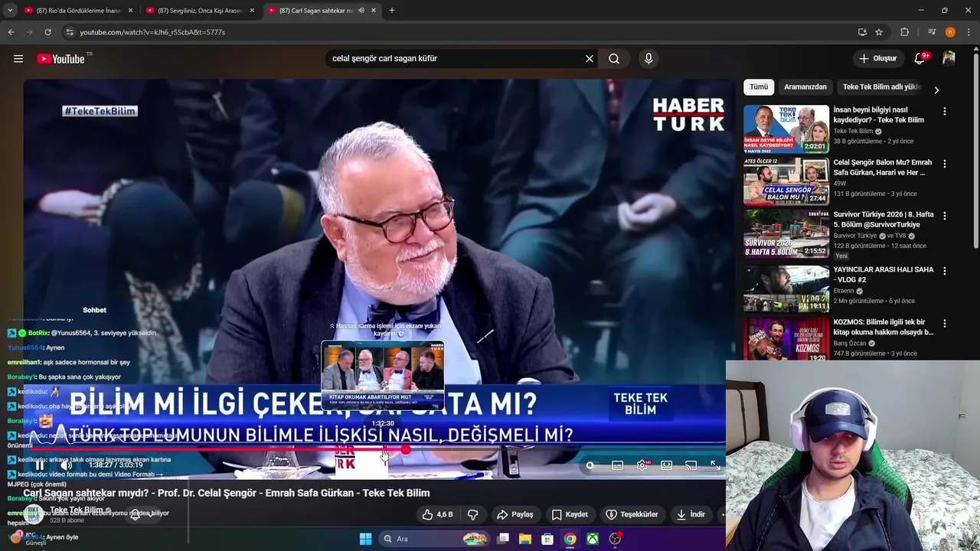980x551 pixels.
Task: Open the Chrome extensions puzzle icon
Action: coord(904,32)
